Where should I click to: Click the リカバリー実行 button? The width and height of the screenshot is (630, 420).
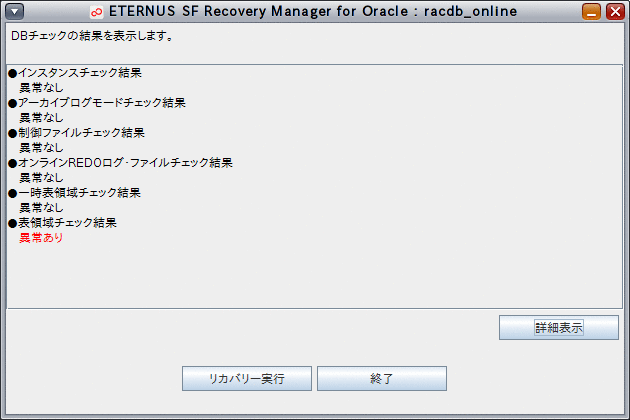click(x=247, y=378)
